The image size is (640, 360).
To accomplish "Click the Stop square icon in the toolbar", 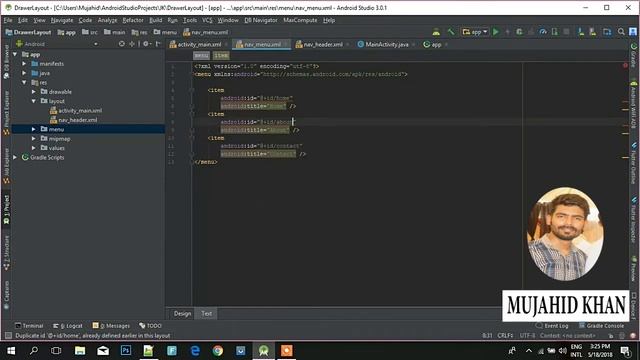I will point(566,32).
